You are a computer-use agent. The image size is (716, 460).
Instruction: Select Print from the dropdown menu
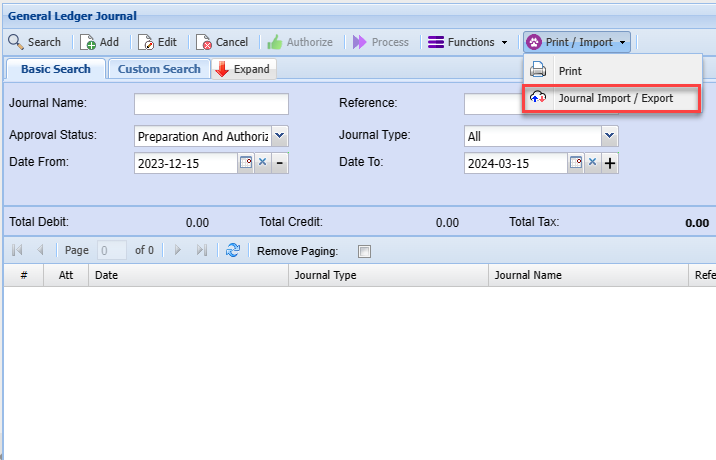pos(612,71)
